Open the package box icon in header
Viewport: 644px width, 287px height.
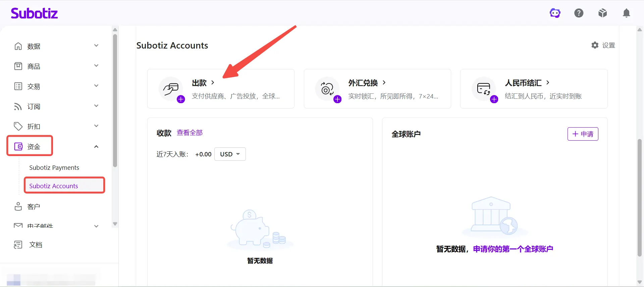coord(603,13)
